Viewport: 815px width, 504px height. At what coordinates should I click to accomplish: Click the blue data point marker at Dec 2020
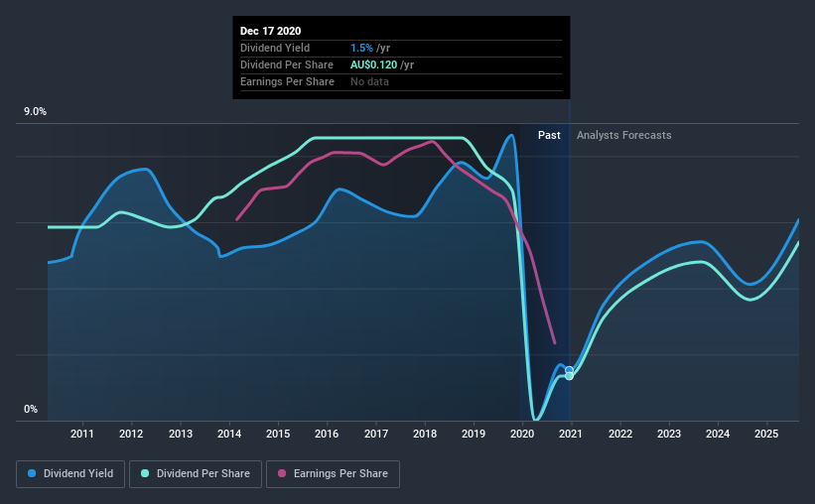tap(569, 370)
